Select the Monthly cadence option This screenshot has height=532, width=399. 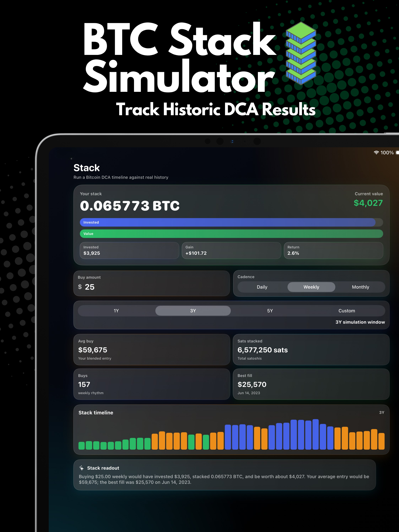point(360,287)
